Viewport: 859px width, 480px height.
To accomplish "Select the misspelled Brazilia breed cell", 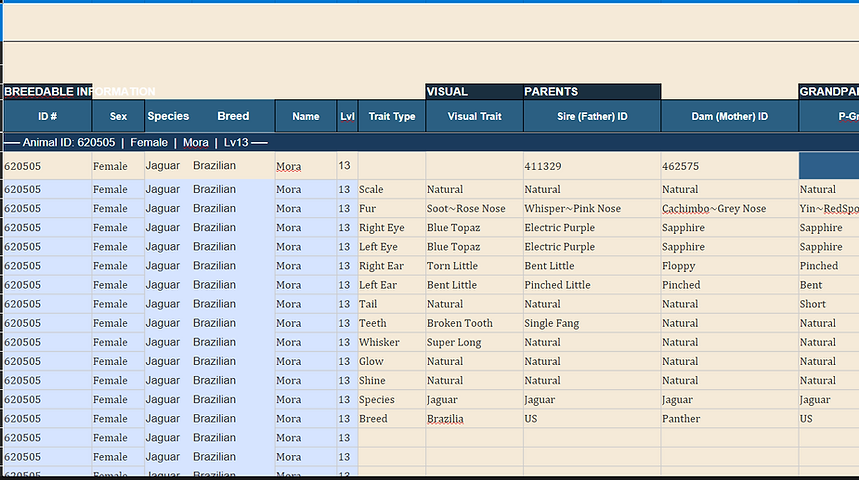I will pos(474,419).
